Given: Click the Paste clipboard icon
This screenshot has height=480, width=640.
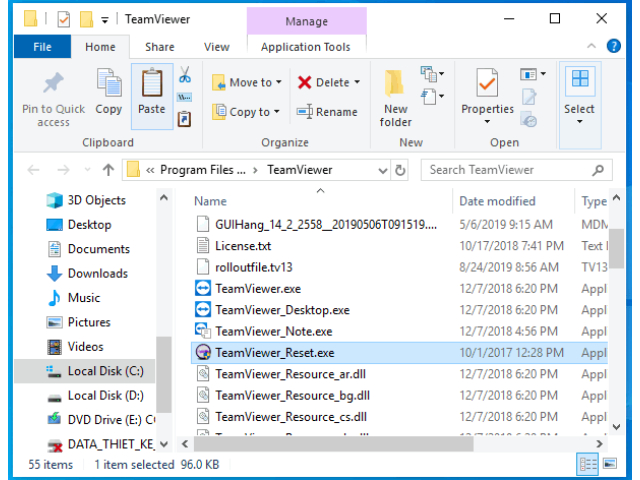Looking at the screenshot, I should (152, 83).
